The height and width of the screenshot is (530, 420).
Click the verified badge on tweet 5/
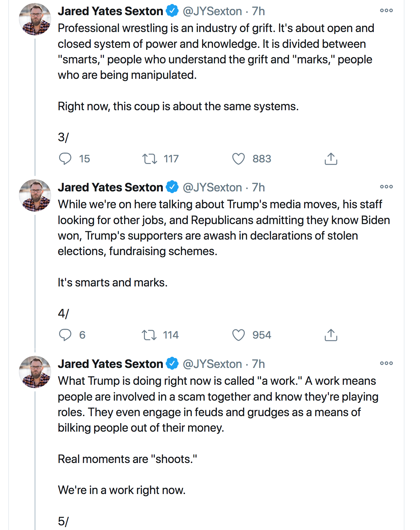tap(172, 364)
